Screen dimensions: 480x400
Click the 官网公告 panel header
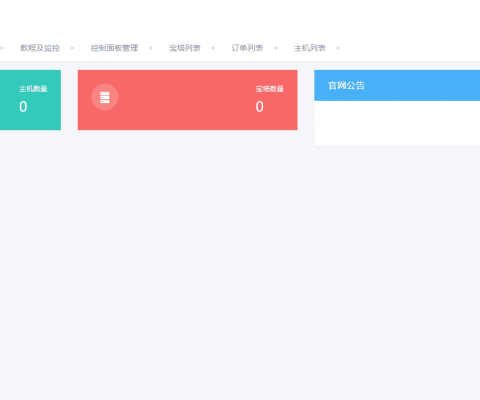tap(397, 85)
